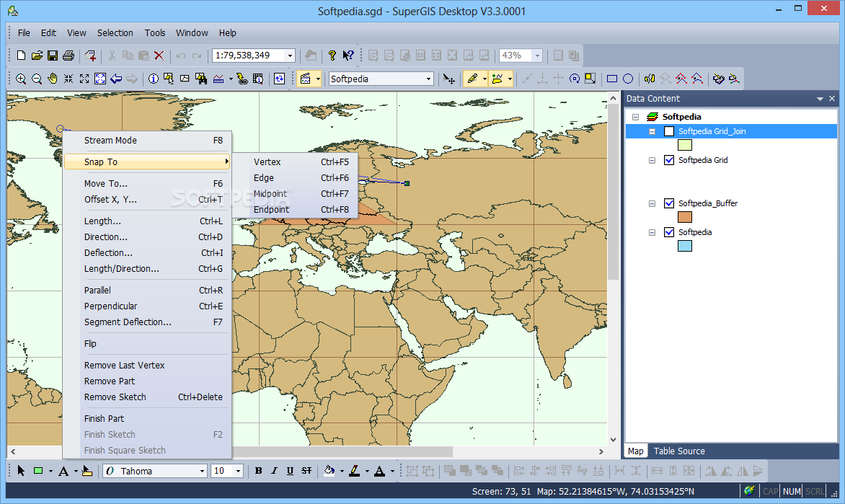This screenshot has width=845, height=504.
Task: Enable the Softpedia Grid_Join layer checkbox
Action: coord(669,131)
